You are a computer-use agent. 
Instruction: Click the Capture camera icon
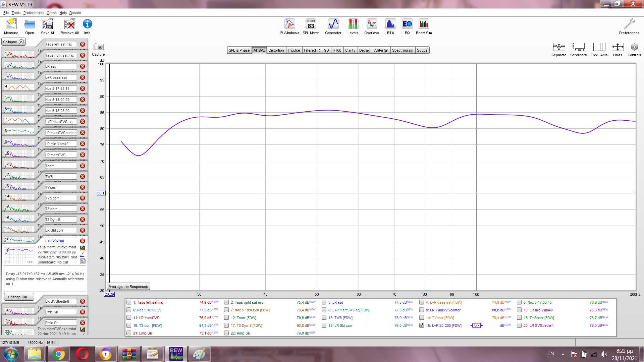click(98, 47)
